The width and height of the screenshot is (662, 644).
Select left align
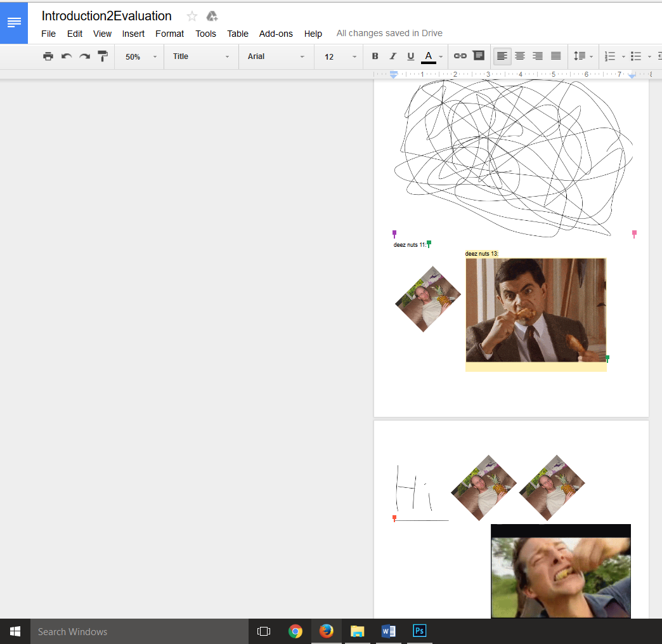[x=502, y=56]
